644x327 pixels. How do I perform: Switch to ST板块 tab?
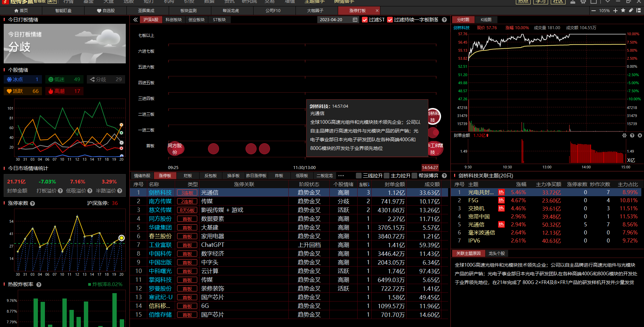pos(219,20)
